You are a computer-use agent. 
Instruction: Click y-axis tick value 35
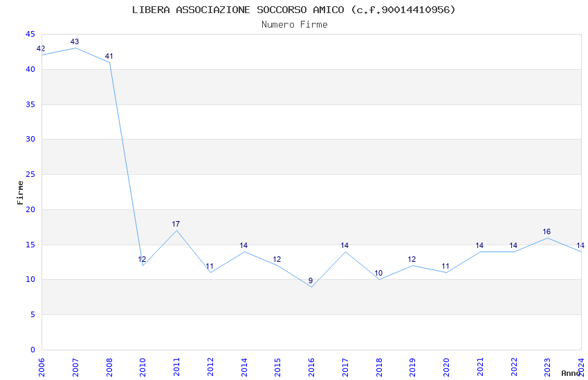coord(30,104)
